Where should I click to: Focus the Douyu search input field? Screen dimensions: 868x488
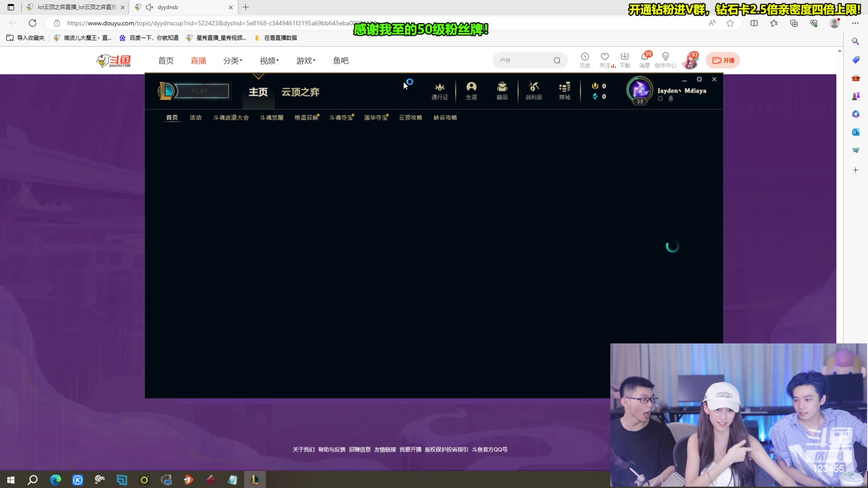[x=524, y=61]
